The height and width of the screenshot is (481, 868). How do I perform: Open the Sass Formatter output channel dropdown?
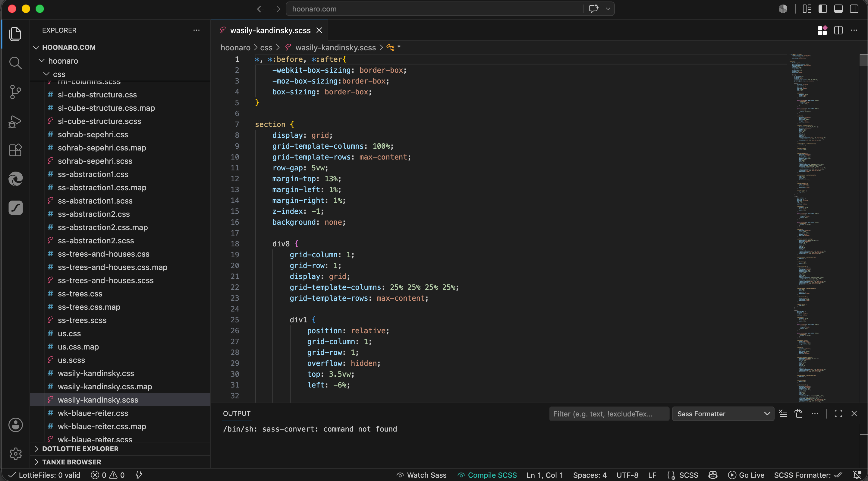pyautogui.click(x=723, y=413)
